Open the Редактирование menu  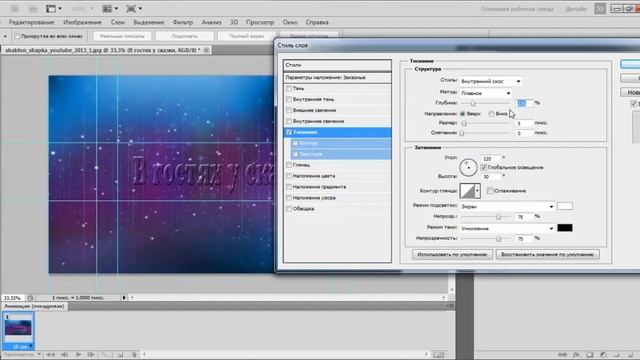coord(31,22)
